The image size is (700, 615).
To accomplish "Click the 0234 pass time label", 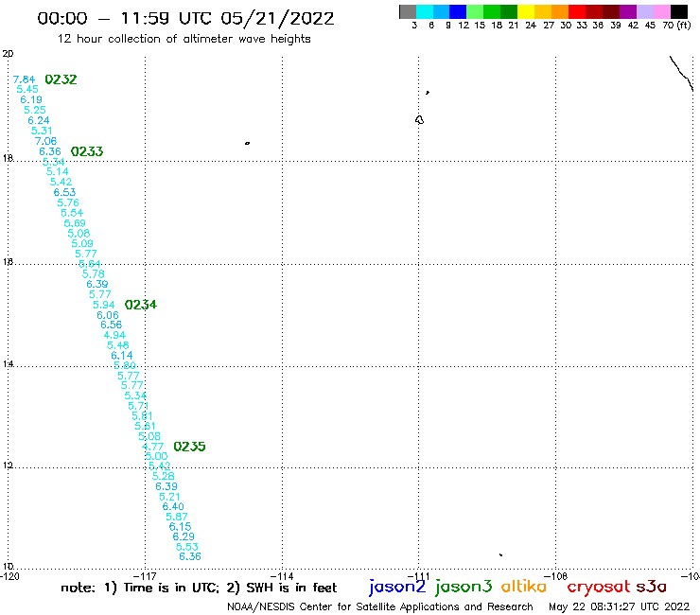I will 141,305.
